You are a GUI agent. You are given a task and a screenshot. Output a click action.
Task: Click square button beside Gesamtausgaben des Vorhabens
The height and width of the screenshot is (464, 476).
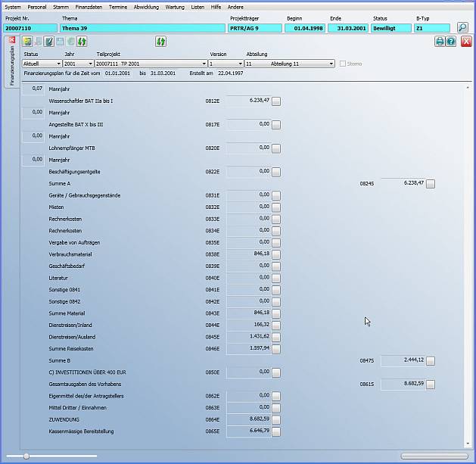(x=431, y=385)
